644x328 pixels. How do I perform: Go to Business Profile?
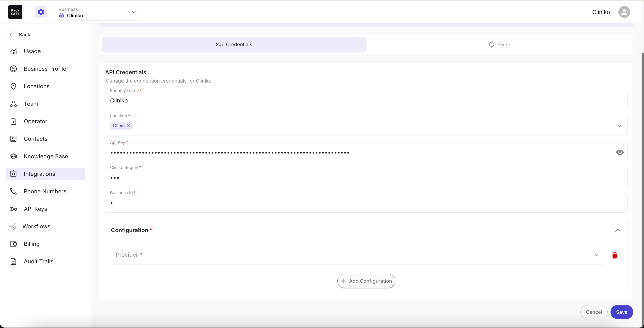(x=46, y=69)
